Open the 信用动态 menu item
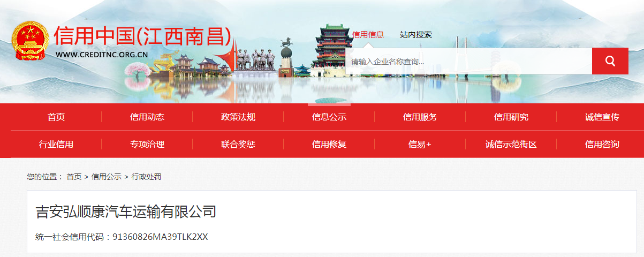The image size is (644, 257). pyautogui.click(x=147, y=117)
